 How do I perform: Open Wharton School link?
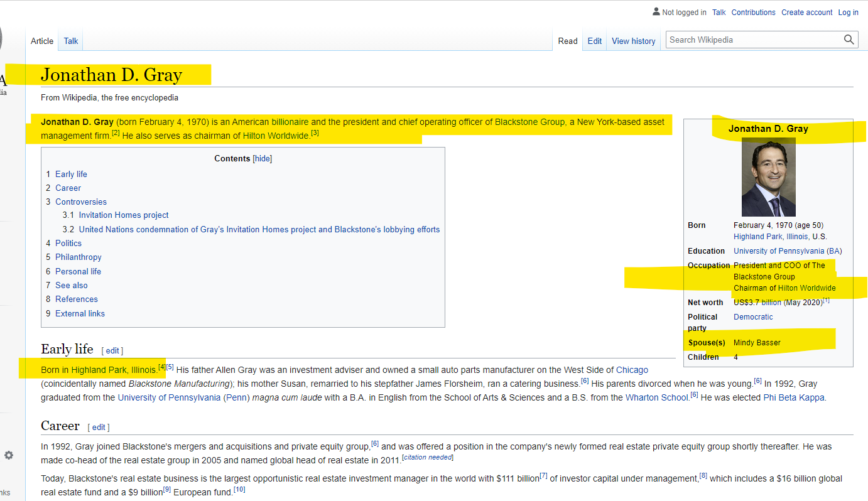pyautogui.click(x=657, y=397)
